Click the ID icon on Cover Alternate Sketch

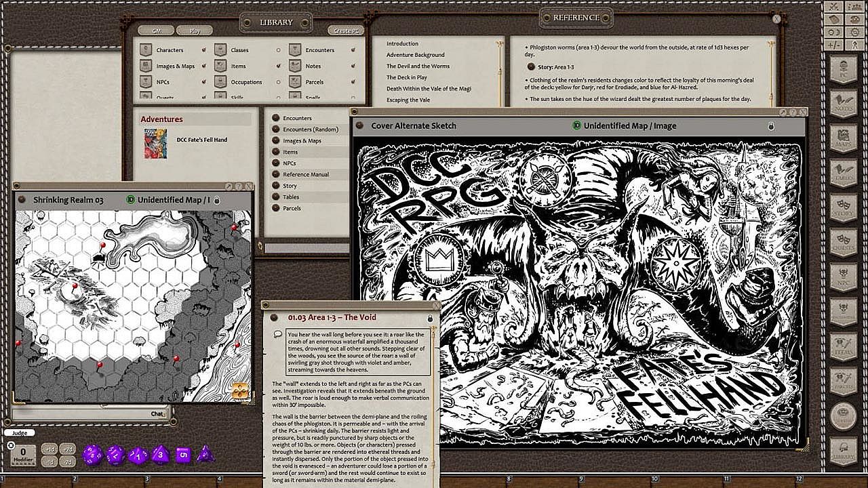pyautogui.click(x=577, y=125)
